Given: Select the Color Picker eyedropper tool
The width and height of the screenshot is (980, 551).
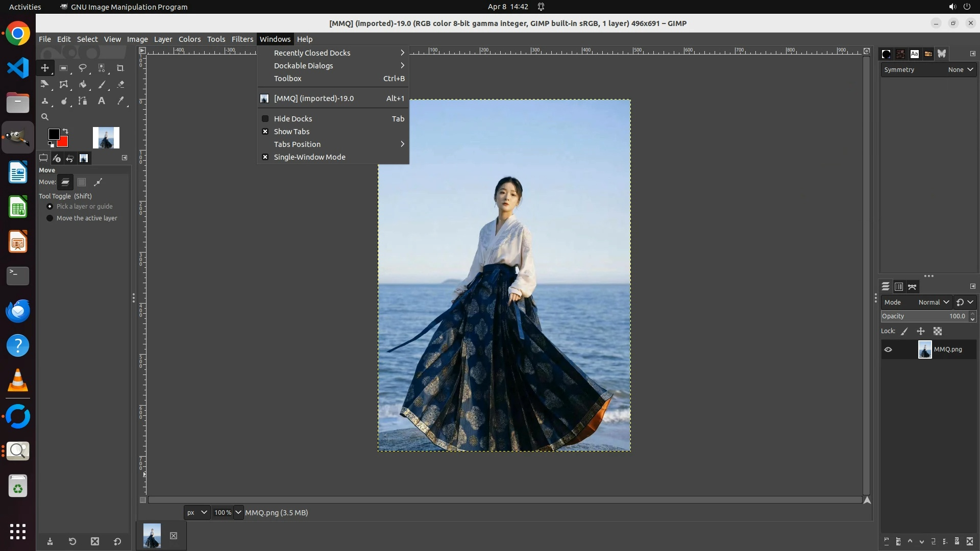Looking at the screenshot, I should pos(120,101).
